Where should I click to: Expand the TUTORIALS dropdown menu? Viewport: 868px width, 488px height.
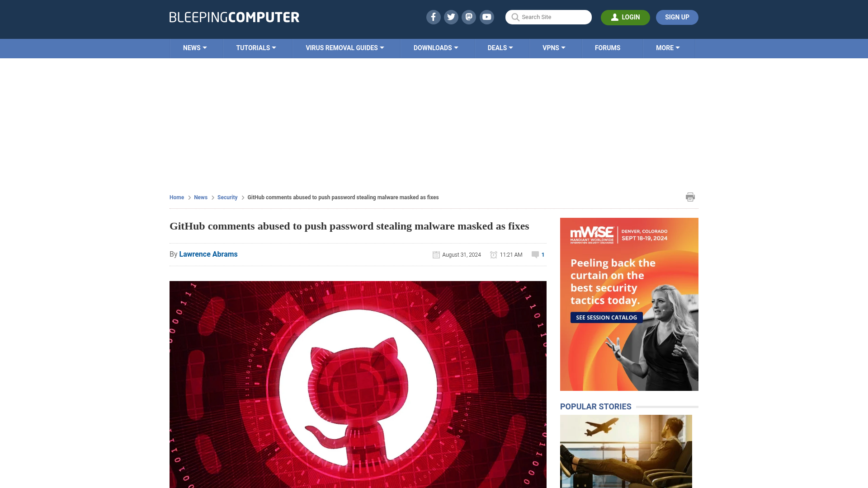click(x=256, y=47)
